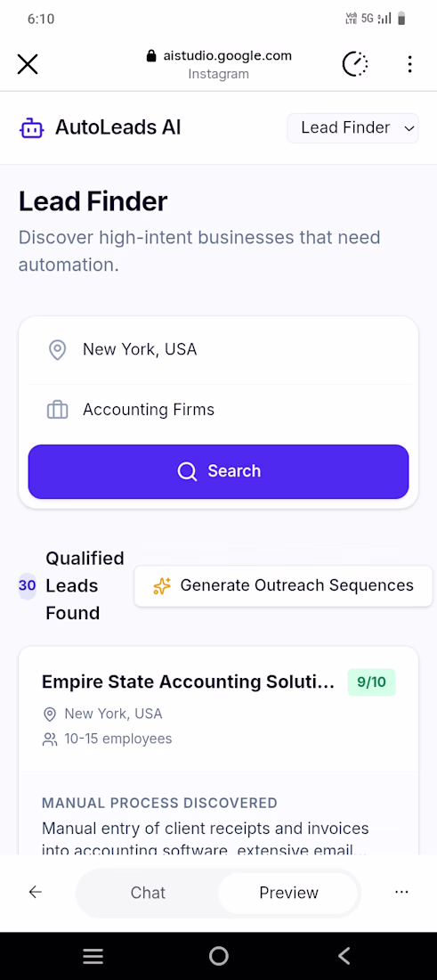Open the bottom-right ellipsis options
437x980 pixels.
[x=402, y=892]
